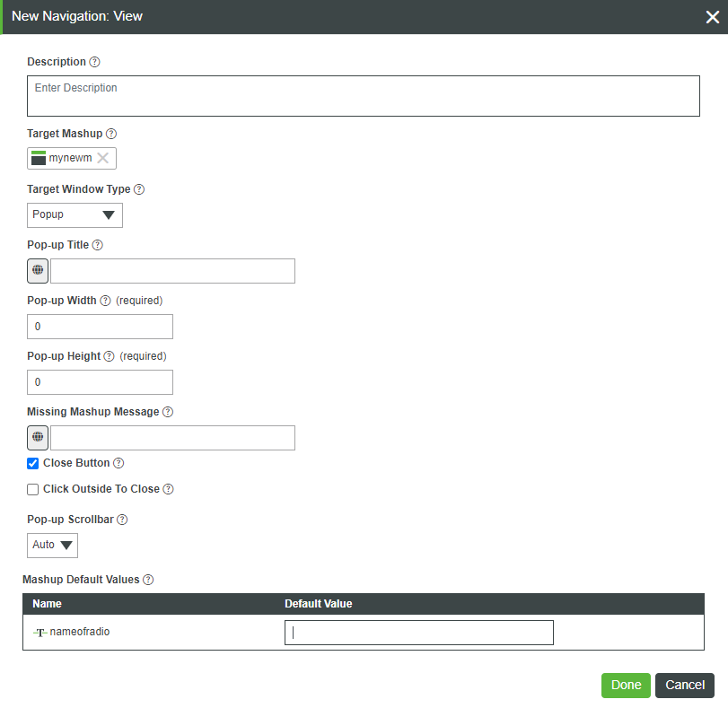Enable Click Outside To Close checkbox
The image size is (728, 708).
pos(32,489)
